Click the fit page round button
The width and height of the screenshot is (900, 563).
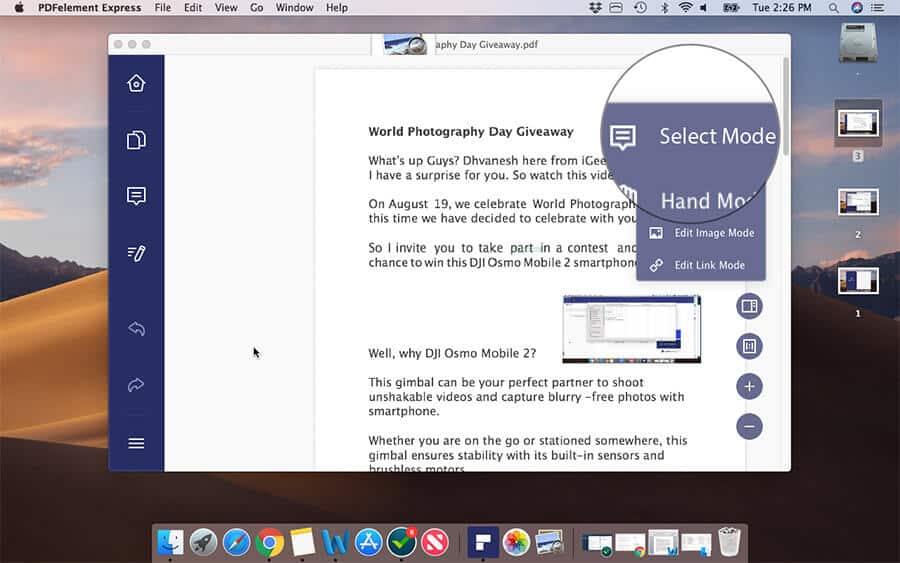point(749,346)
